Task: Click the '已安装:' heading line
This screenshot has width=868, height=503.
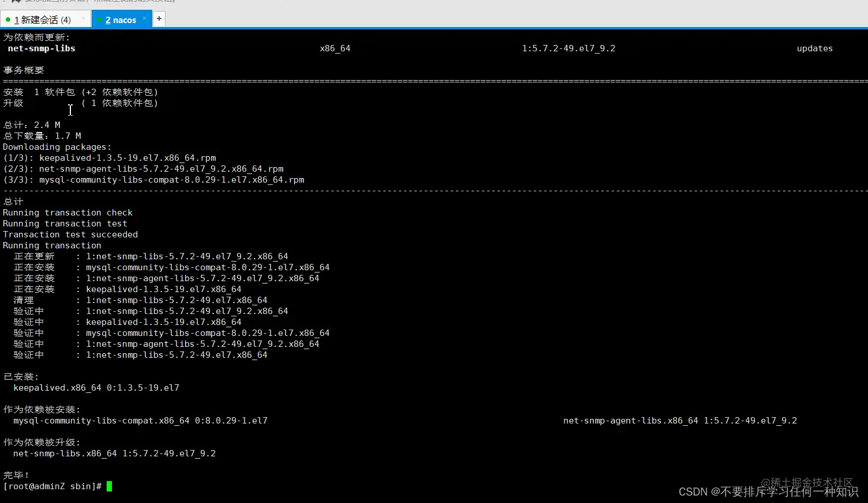Action: (21, 377)
